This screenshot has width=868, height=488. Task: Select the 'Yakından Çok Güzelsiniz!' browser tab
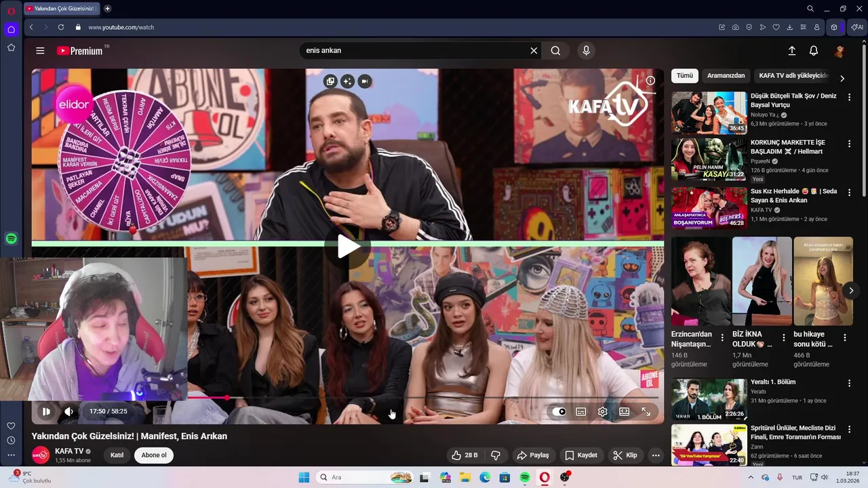60,9
